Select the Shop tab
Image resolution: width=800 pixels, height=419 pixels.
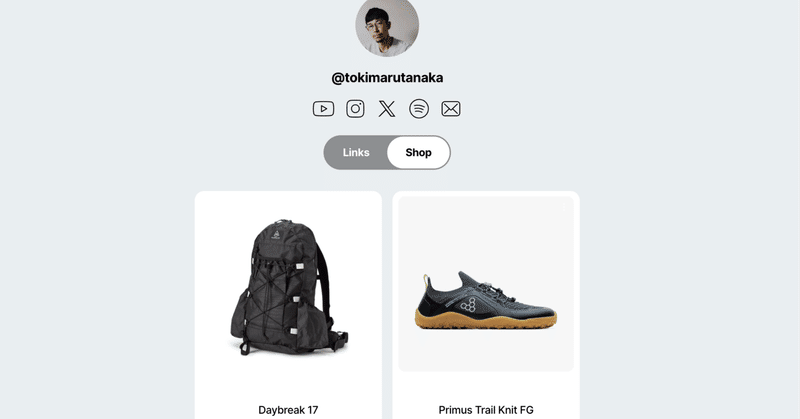[x=418, y=153]
